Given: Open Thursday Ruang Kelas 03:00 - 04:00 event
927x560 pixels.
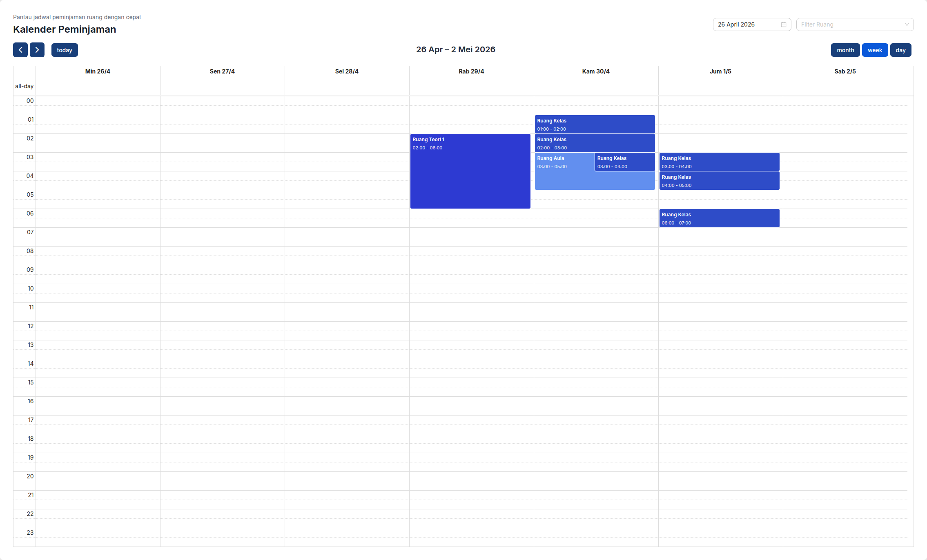Looking at the screenshot, I should click(625, 162).
